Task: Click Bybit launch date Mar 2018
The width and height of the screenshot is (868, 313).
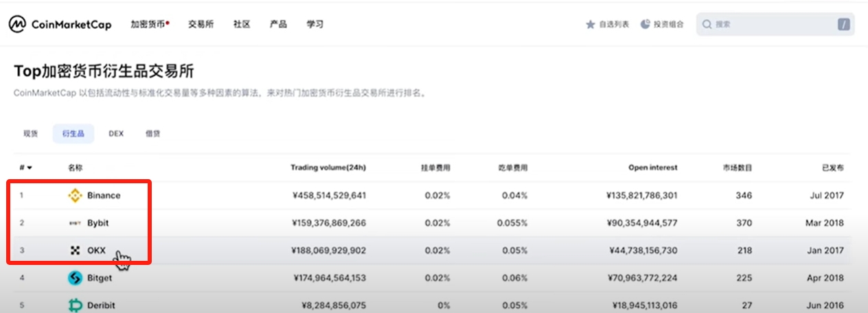Action: pos(825,223)
